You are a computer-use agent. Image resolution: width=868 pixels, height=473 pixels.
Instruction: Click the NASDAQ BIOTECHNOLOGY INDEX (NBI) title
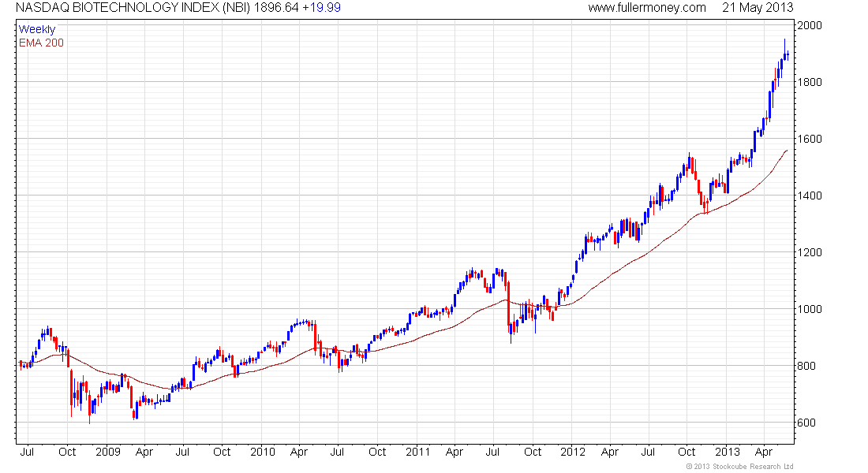pyautogui.click(x=133, y=8)
